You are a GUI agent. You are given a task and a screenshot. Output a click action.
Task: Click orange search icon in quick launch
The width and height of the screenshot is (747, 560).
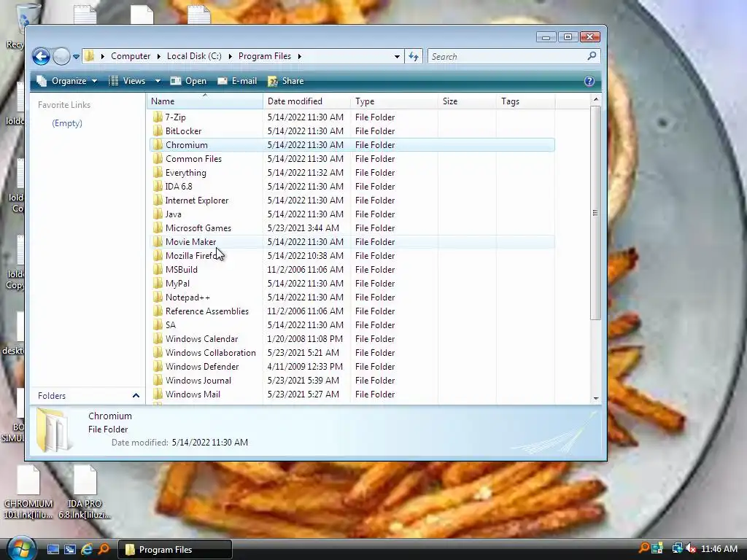point(104,550)
